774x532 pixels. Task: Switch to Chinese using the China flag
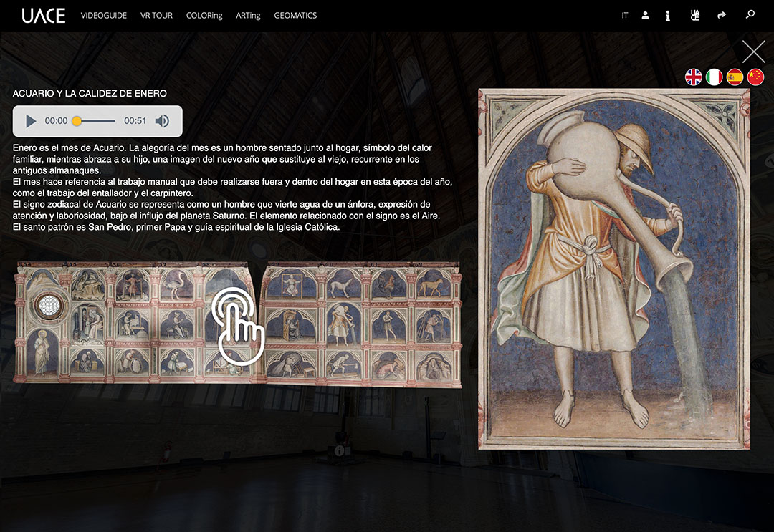(755, 77)
